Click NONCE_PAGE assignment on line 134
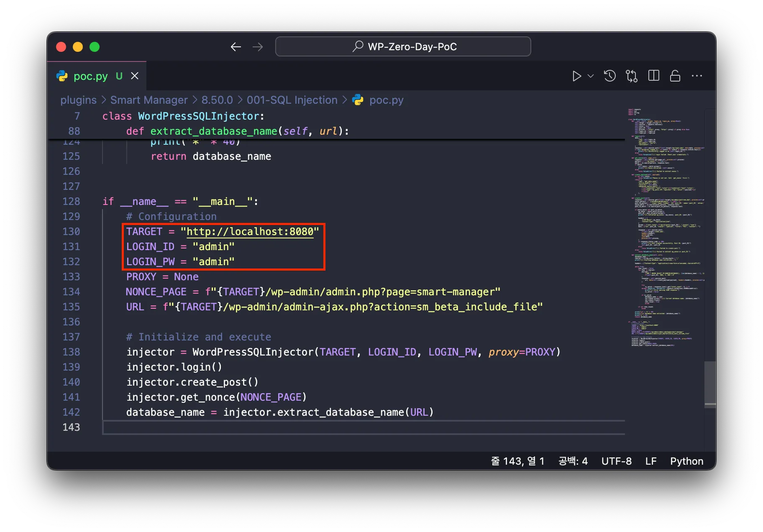The image size is (763, 532). point(313,292)
